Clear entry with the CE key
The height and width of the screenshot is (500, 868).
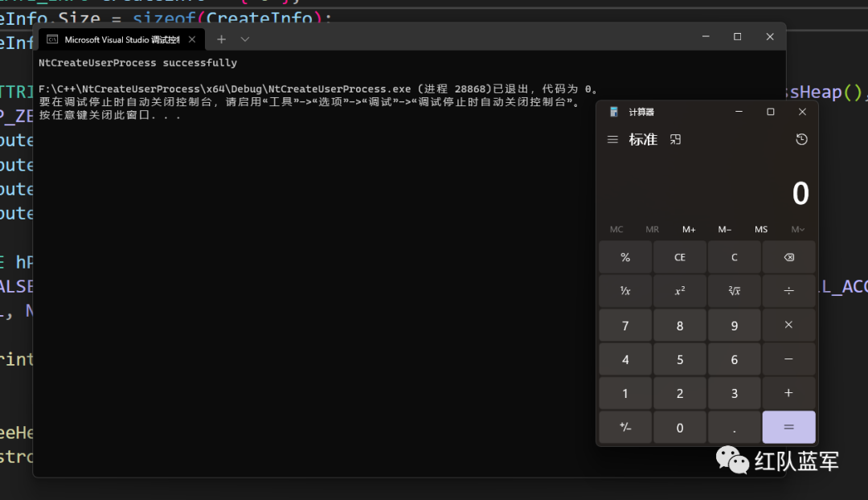[680, 257]
